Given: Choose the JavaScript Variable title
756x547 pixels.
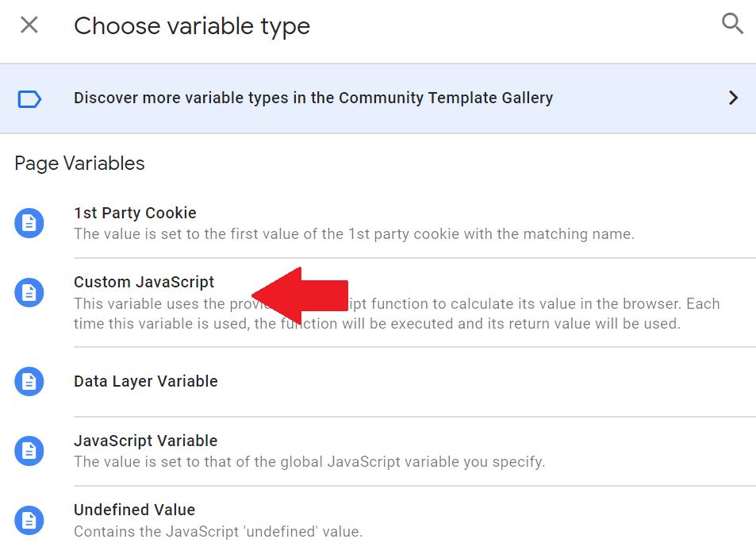Looking at the screenshot, I should pos(146,441).
